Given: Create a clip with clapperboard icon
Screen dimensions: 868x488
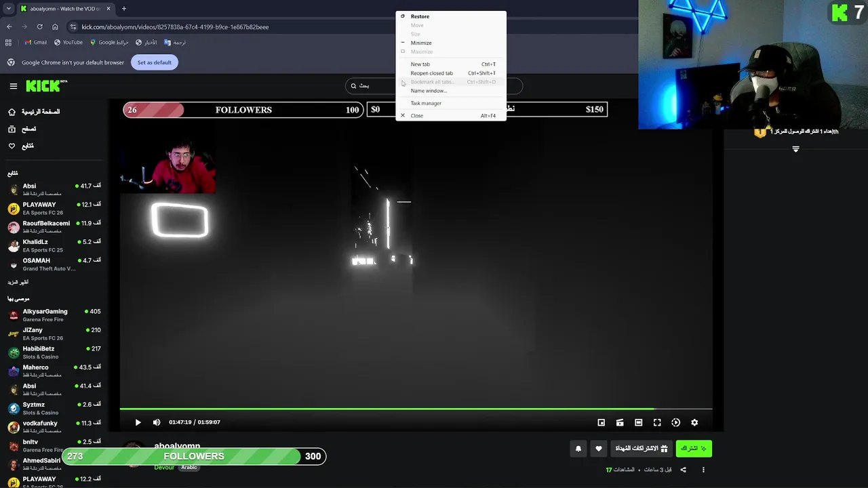Looking at the screenshot, I should click(620, 422).
